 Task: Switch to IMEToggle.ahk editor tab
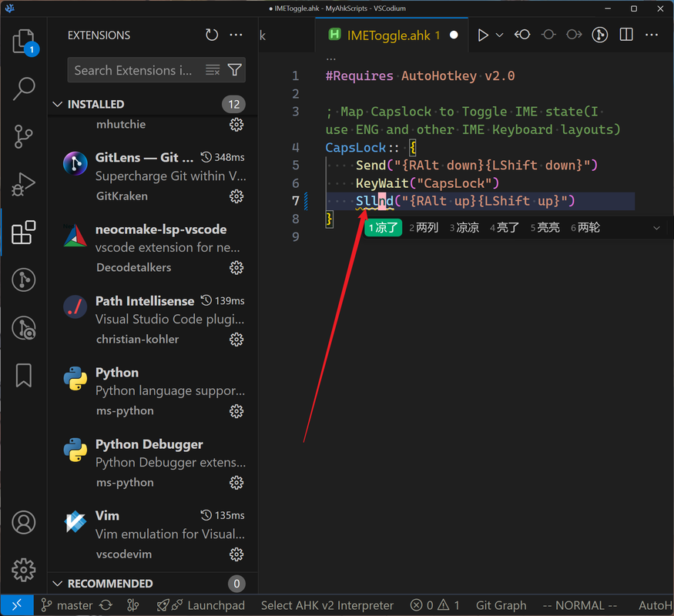(391, 35)
